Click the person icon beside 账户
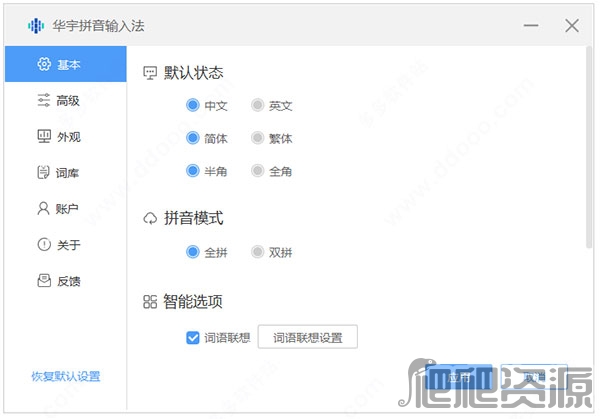The image size is (600, 419). 43,209
